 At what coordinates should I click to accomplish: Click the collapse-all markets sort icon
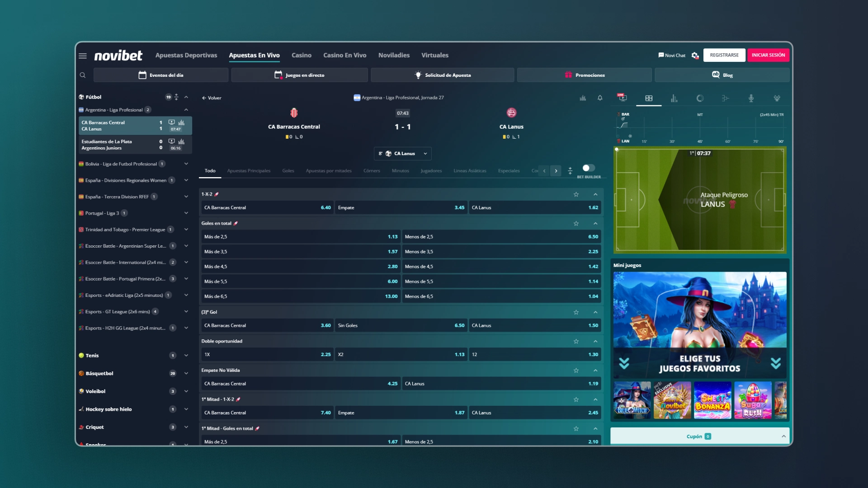(570, 171)
